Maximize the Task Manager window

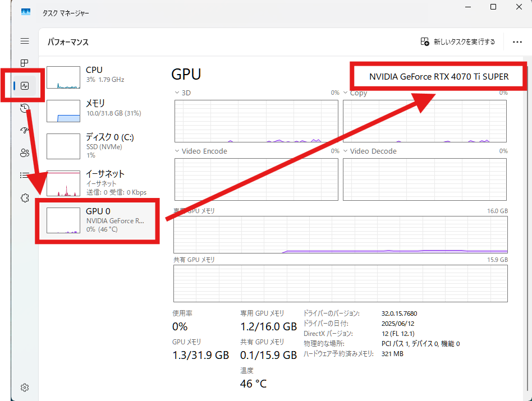pos(493,7)
